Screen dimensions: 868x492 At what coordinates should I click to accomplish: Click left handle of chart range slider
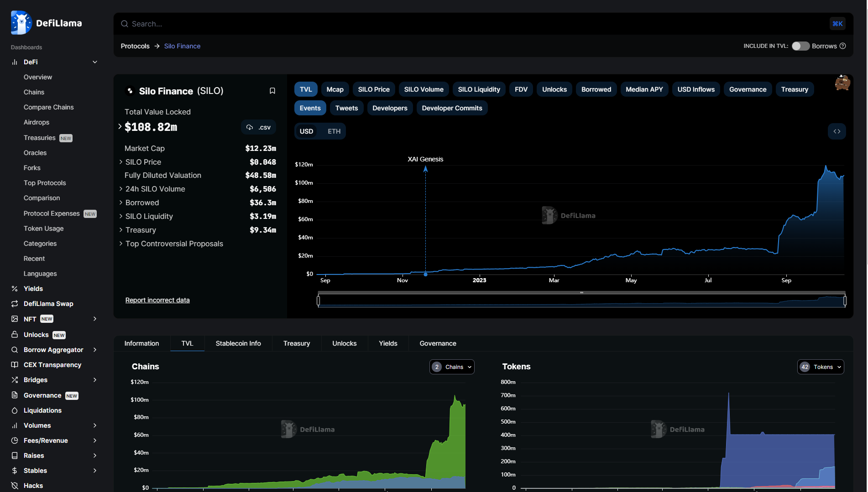[319, 300]
